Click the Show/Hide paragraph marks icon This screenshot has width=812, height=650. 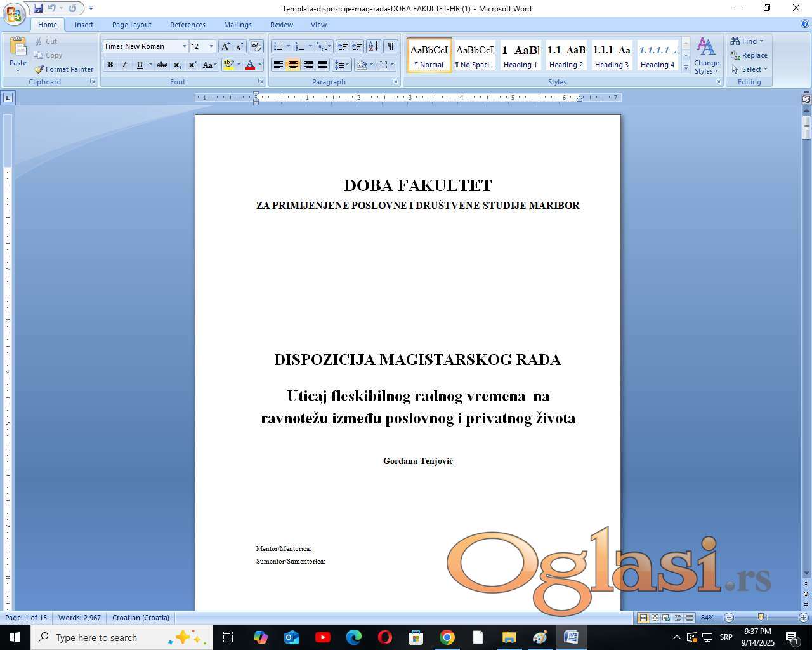tap(391, 46)
